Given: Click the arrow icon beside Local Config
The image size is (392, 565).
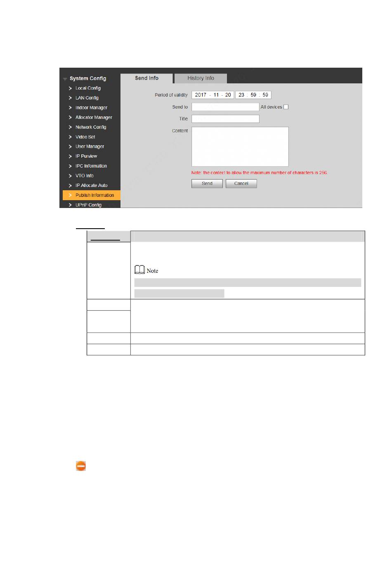Looking at the screenshot, I should point(70,88).
